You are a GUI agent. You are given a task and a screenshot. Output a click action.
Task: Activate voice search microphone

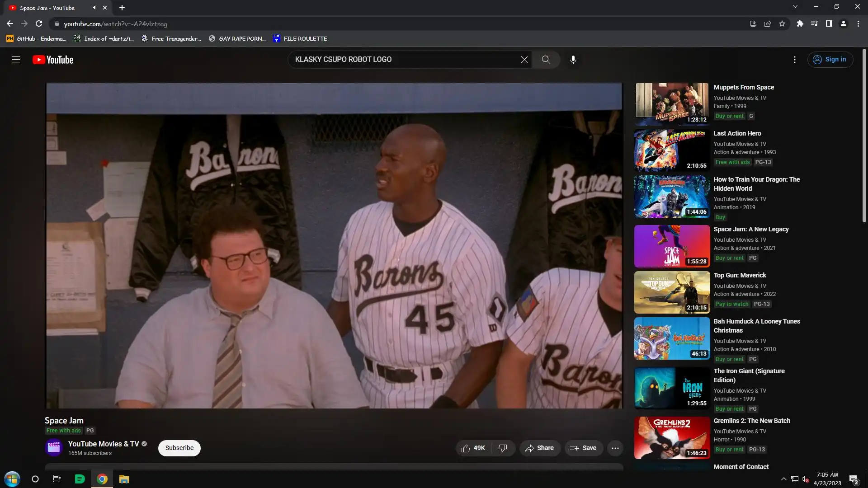pos(573,60)
